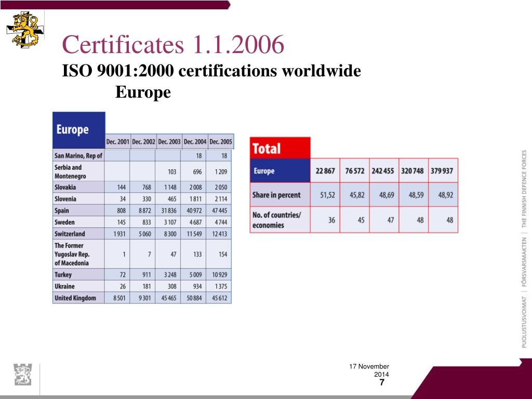The height and width of the screenshot is (399, 532).
Task: Click the date '17 November 2014'
Action: (369, 370)
